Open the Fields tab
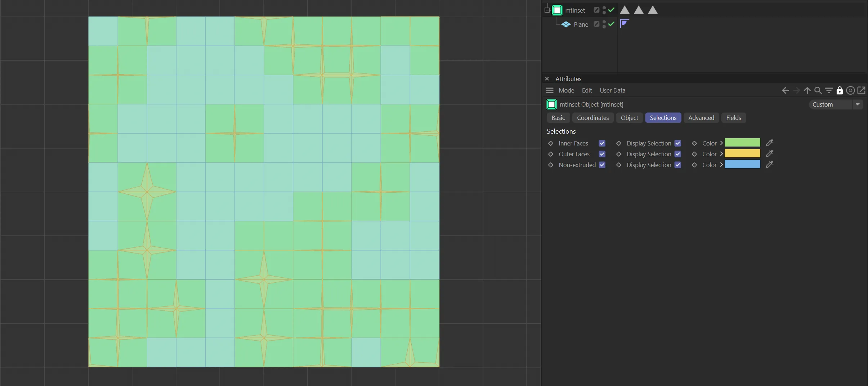This screenshot has height=386, width=868. (x=733, y=118)
